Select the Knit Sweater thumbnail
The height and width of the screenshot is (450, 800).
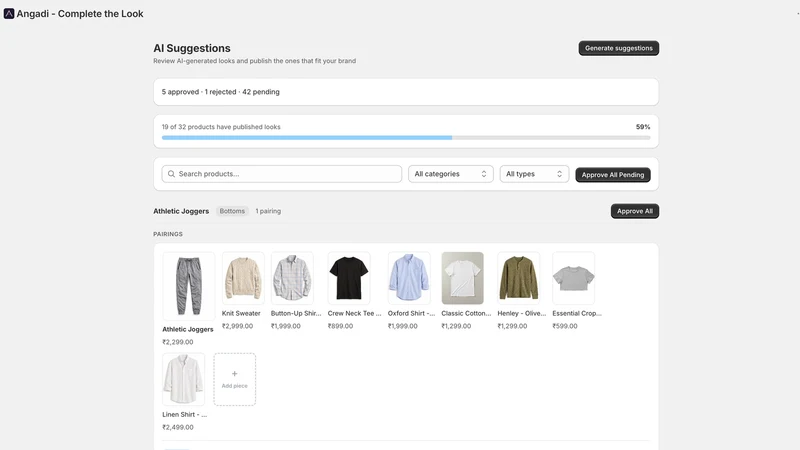[243, 278]
